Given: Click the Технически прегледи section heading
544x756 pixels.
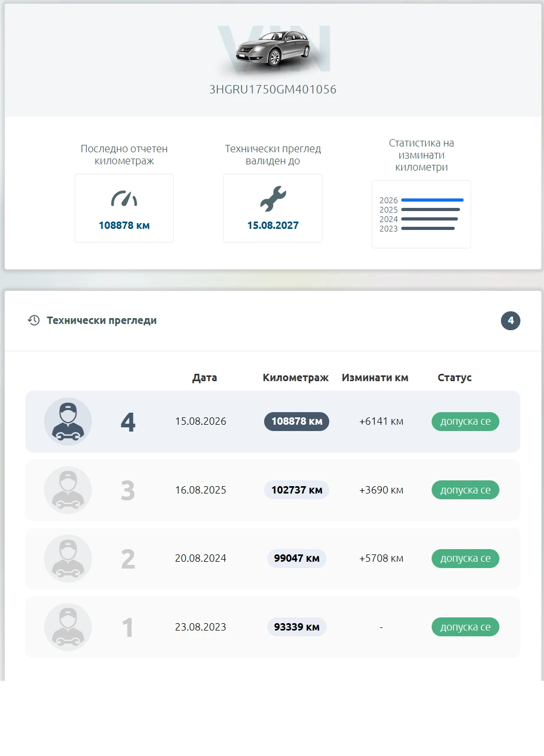Looking at the screenshot, I should 102,320.
